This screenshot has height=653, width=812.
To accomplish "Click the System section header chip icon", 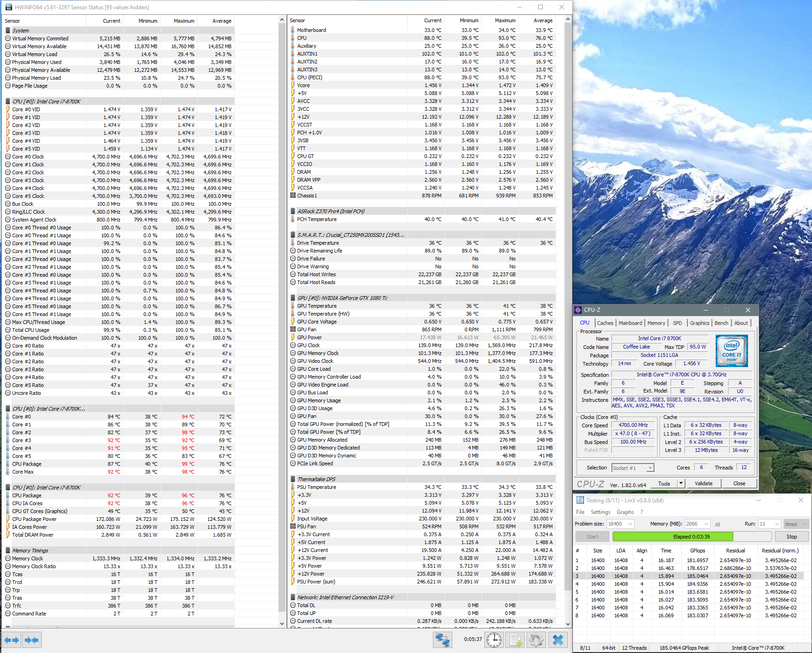I will pos(8,31).
